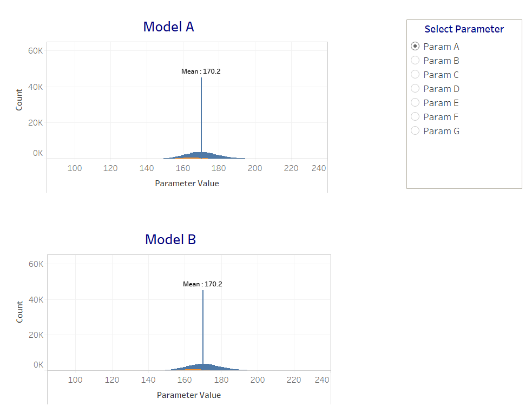Select Param C in the parameter list
532x419 pixels.
pos(415,74)
